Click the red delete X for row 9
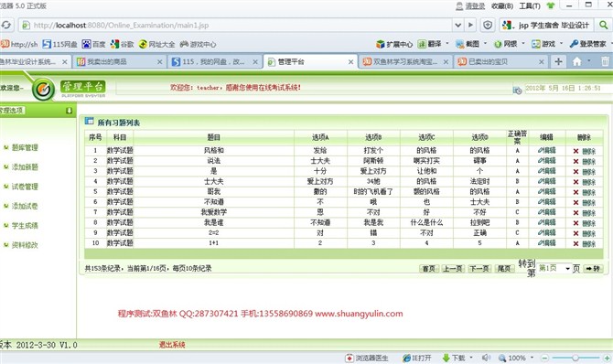The height and width of the screenshot is (364, 613). point(575,233)
